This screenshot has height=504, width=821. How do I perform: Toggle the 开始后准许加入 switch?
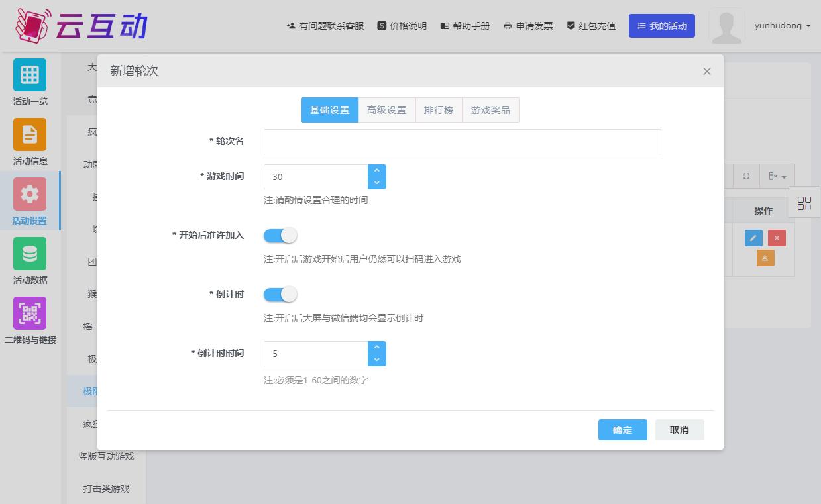click(280, 236)
